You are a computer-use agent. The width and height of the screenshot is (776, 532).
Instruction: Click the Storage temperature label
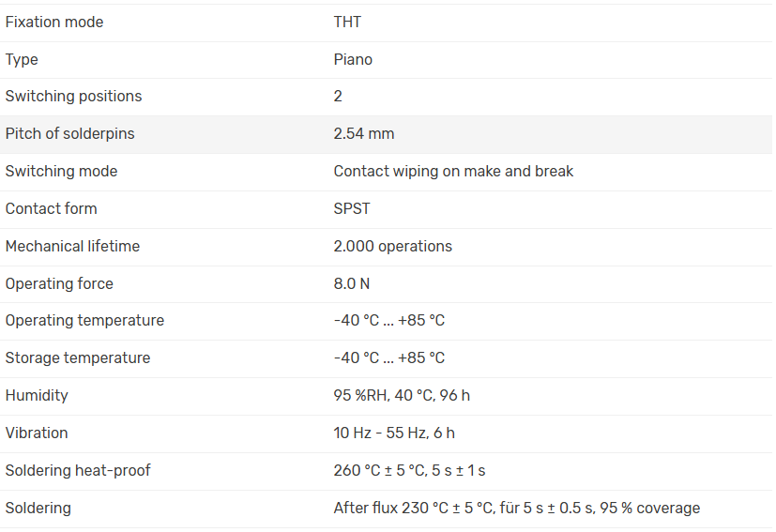pos(77,357)
